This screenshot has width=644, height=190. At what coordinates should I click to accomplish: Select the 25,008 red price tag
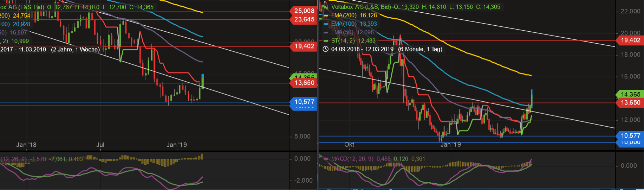304,11
